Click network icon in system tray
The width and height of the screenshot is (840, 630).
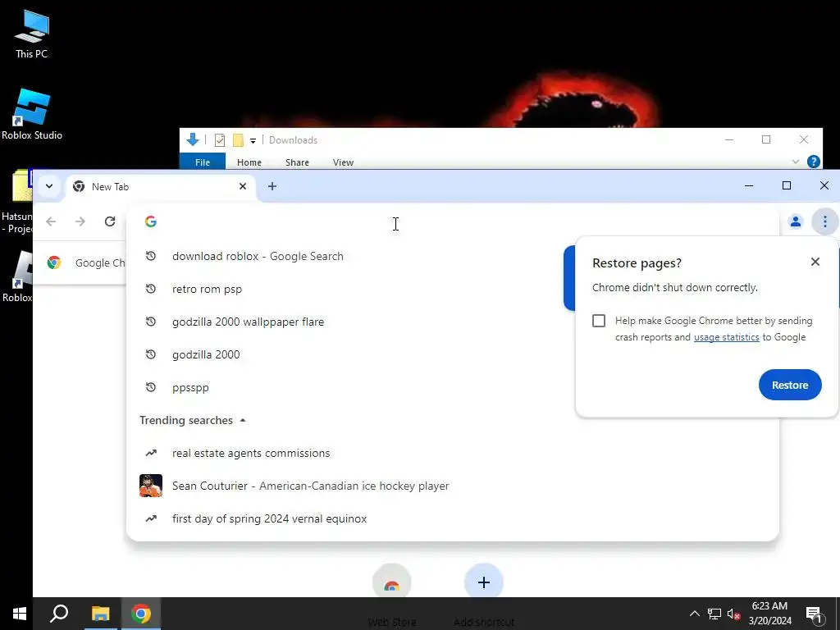tap(714, 614)
